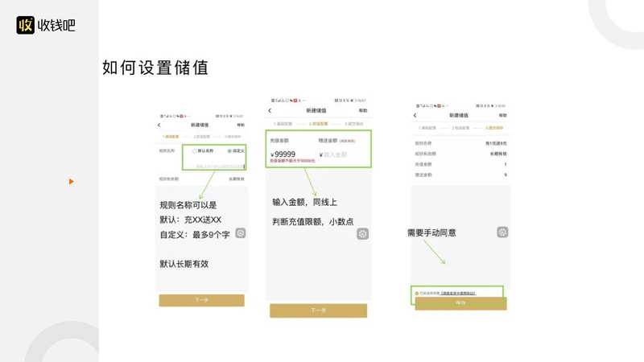Open floating gear icon beside 需要手动同意
The image size is (644, 362).
point(502,232)
